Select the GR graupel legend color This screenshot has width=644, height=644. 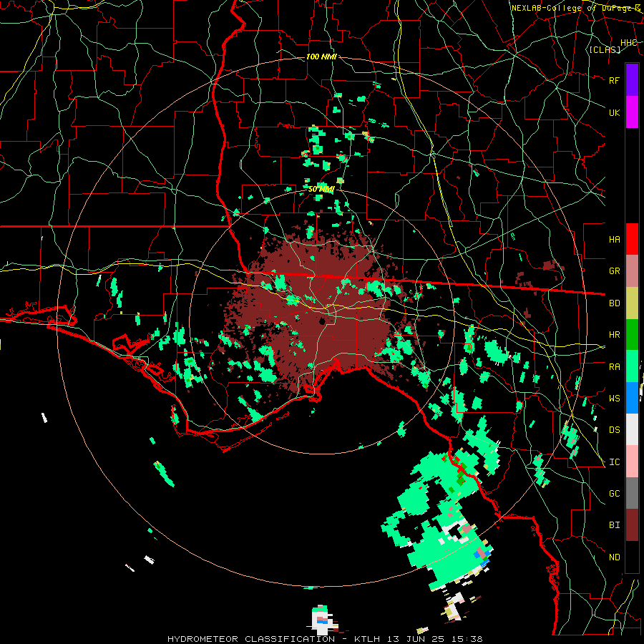tap(632, 271)
